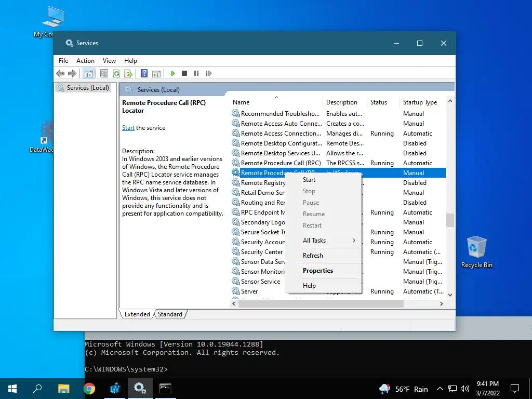
Task: Toggle Show/Hide Console Tree toolbar icon
Action: point(88,73)
